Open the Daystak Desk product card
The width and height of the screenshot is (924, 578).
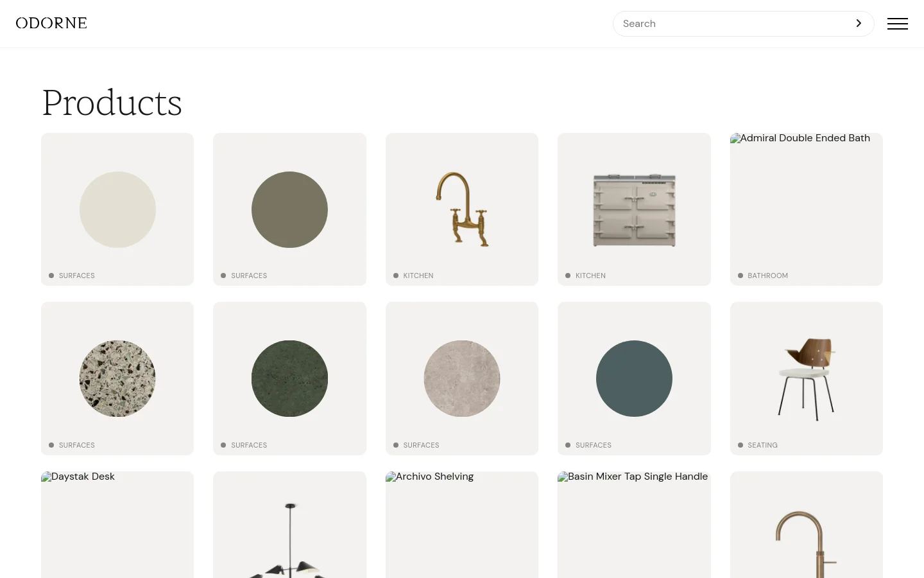click(117, 525)
